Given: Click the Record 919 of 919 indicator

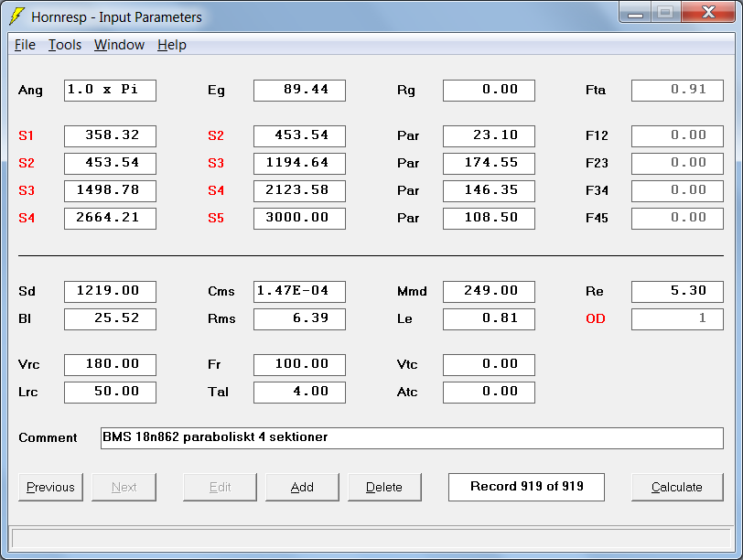Looking at the screenshot, I should click(526, 487).
